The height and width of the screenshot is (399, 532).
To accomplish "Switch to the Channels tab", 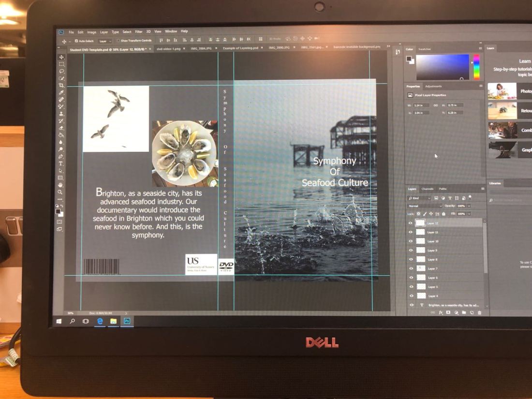I will pyautogui.click(x=427, y=189).
